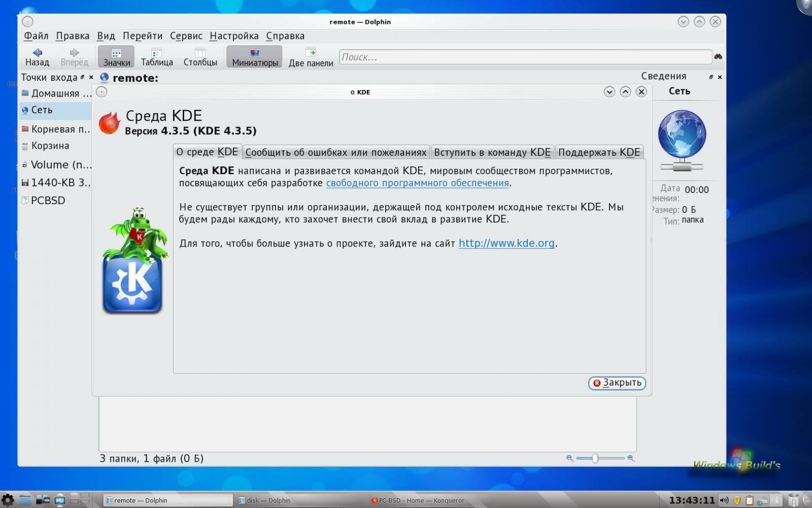Close the Сведения panel

tap(720, 77)
